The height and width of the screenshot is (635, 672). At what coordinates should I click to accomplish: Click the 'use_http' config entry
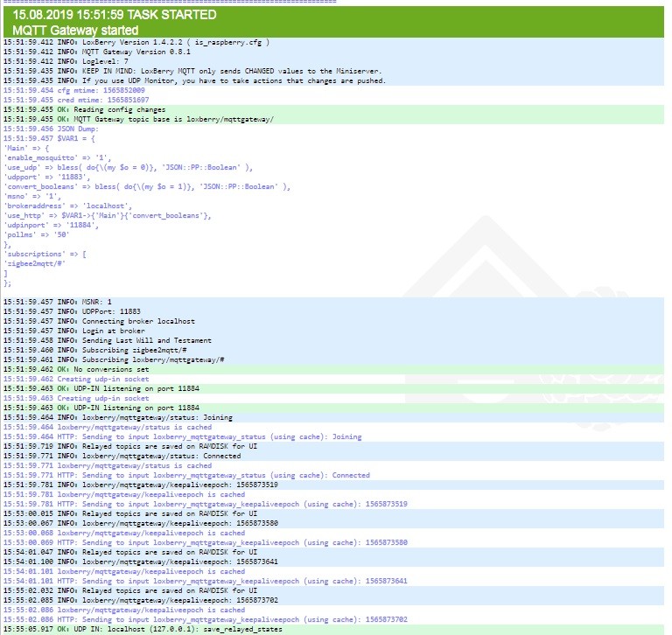click(x=107, y=215)
